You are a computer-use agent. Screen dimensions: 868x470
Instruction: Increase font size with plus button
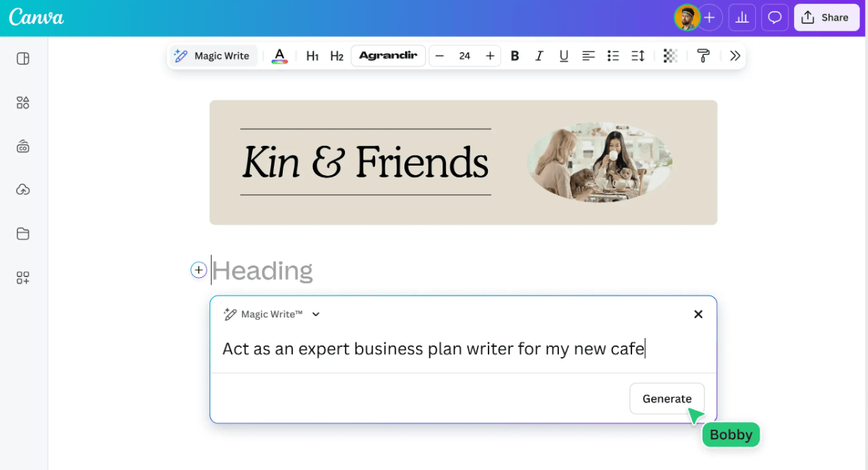(490, 56)
